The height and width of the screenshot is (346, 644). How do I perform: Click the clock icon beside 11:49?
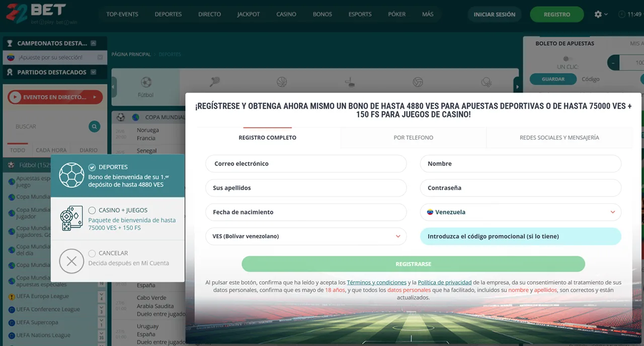622,15
